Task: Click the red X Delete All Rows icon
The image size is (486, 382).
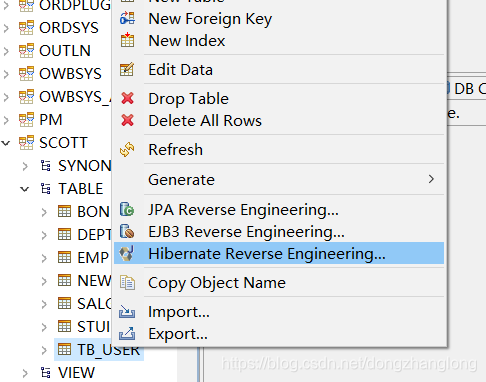Action: tap(127, 120)
